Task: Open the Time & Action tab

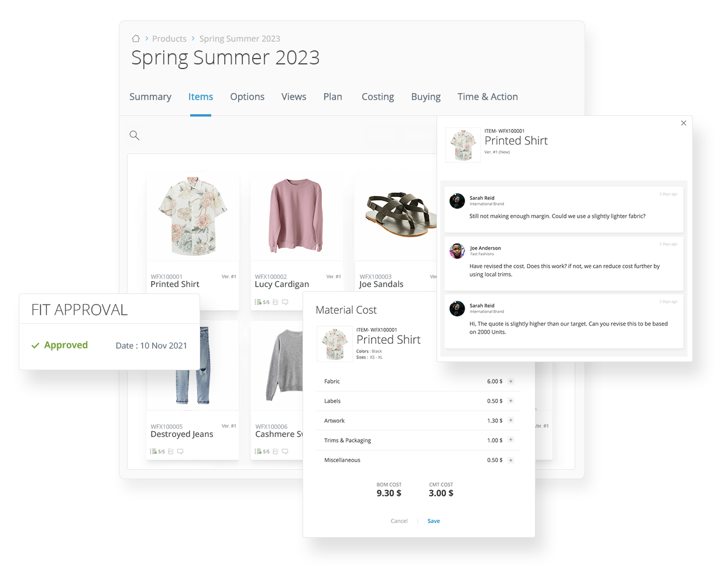Action: (x=487, y=97)
